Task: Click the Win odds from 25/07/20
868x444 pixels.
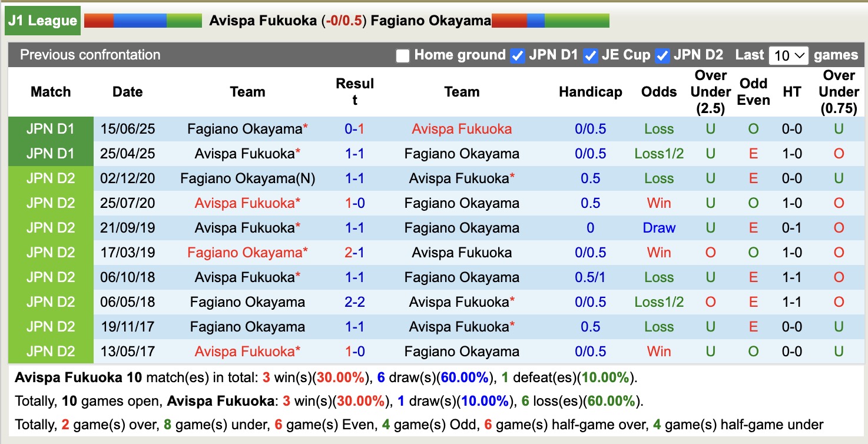Action: click(x=658, y=203)
